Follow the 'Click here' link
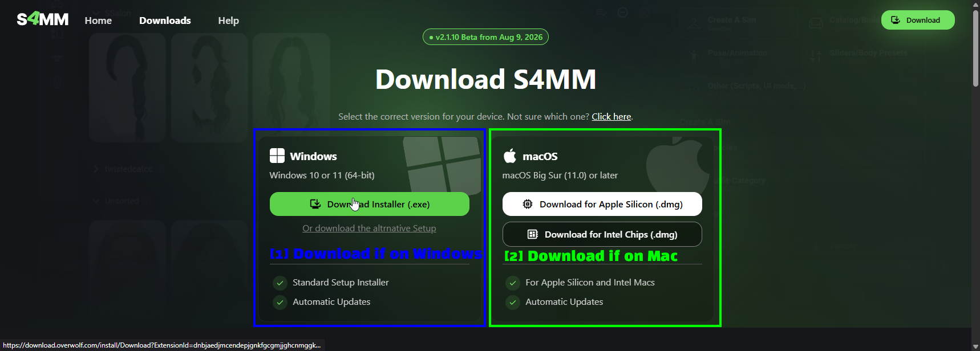Viewport: 980px width, 351px height. [x=611, y=117]
